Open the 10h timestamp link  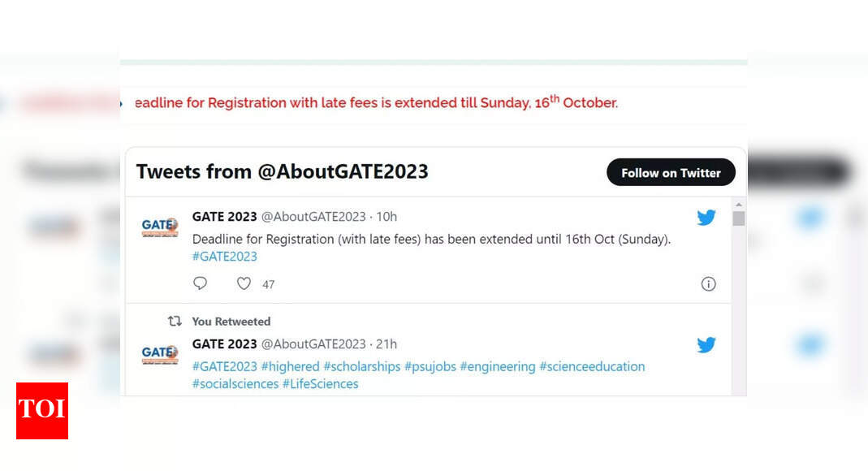coord(386,217)
